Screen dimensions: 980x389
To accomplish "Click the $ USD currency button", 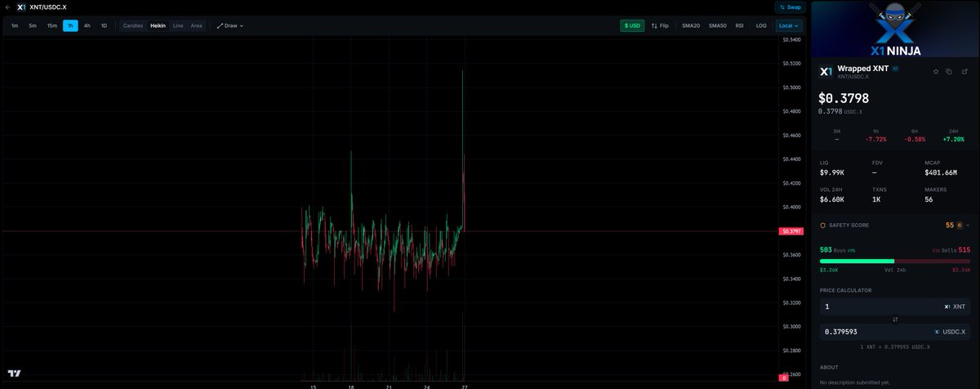I will click(632, 25).
